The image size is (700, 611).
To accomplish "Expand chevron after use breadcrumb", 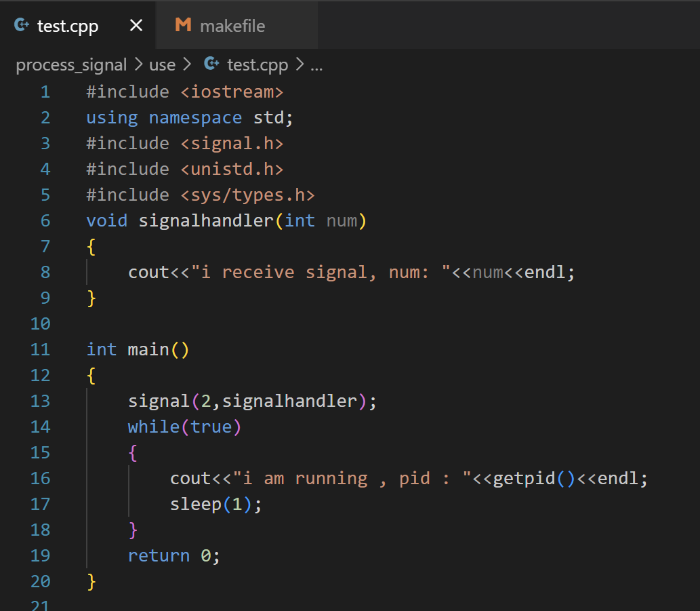I will pos(187,65).
